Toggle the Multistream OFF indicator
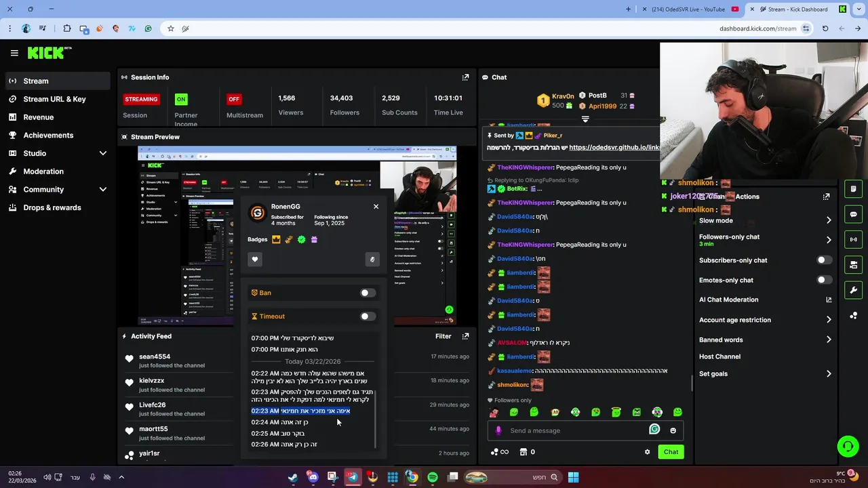This screenshot has height=488, width=868. (234, 99)
